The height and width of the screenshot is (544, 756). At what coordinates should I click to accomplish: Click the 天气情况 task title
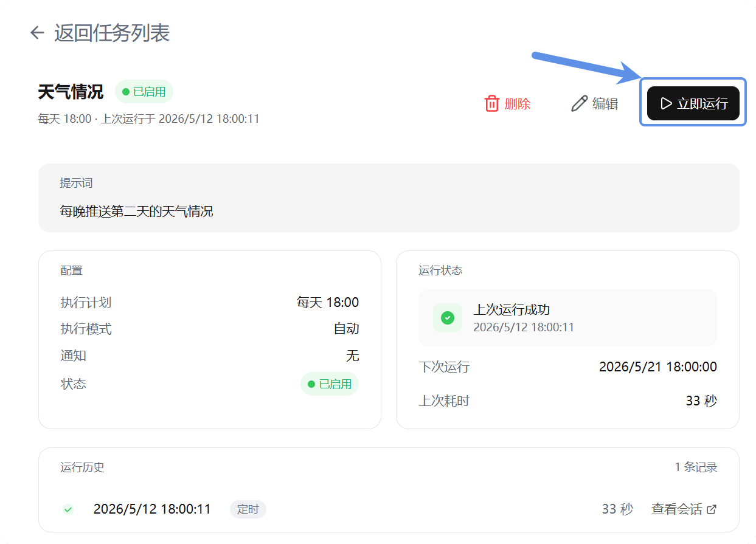(71, 92)
